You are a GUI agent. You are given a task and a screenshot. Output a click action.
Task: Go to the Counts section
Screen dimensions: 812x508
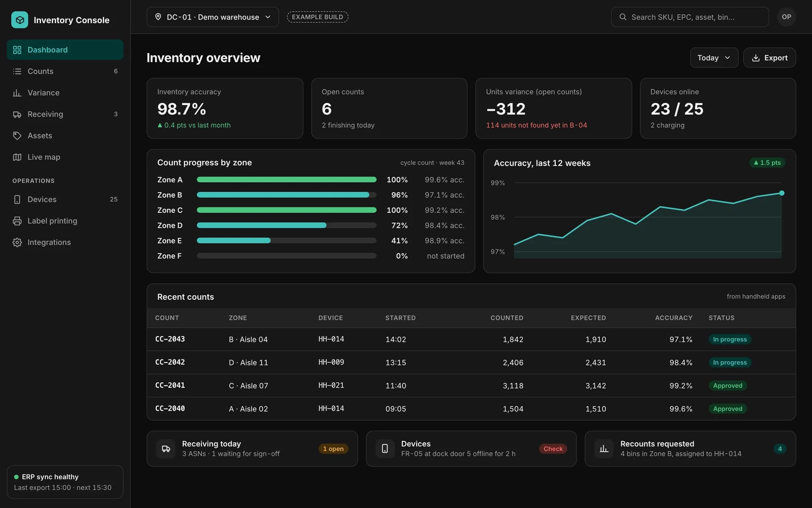point(65,71)
